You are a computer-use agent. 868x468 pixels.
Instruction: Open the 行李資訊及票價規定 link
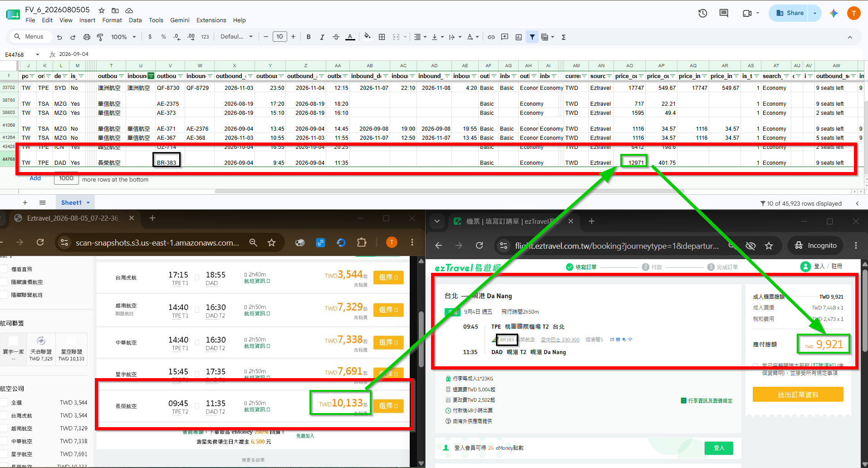click(707, 401)
